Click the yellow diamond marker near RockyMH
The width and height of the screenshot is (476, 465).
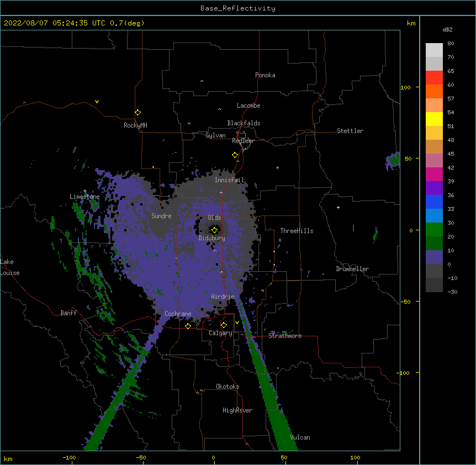coord(138,113)
